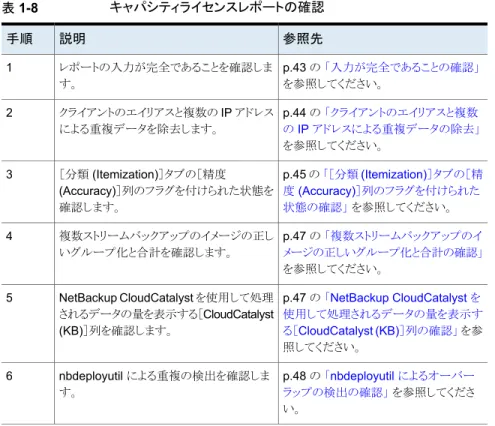
Task: Click the caption キャパシティライセンスレポートの確認
Action: (217, 7)
